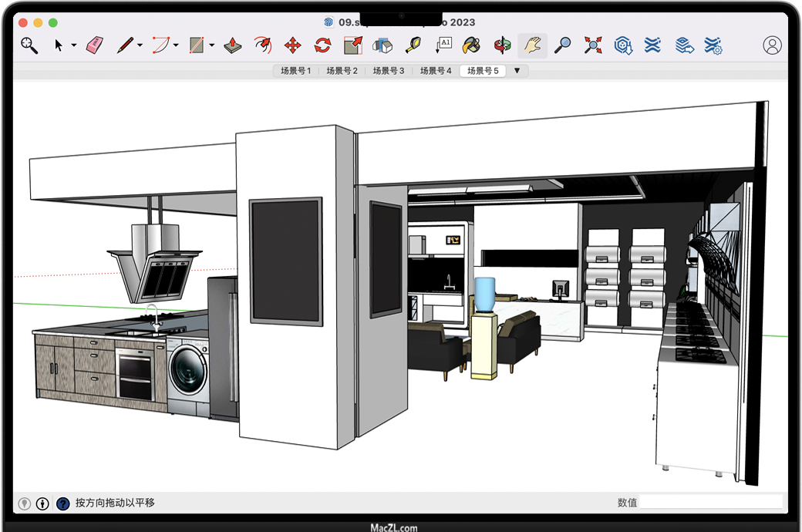This screenshot has height=532, width=802.
Task: Select the Rotate tool
Action: tap(322, 45)
